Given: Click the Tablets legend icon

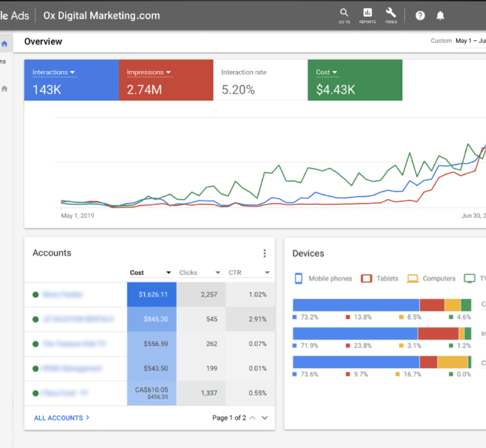Looking at the screenshot, I should 366,279.
